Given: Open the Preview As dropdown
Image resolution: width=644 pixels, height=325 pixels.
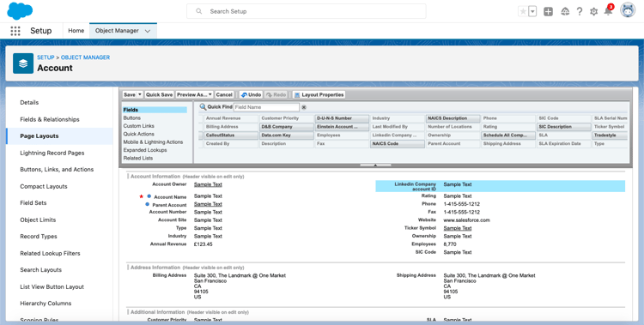Looking at the screenshot, I should [x=194, y=95].
